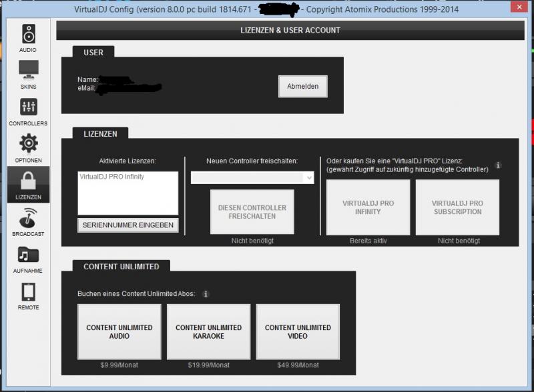
Task: Click the $49.99/Monat price label
Action: 298,365
